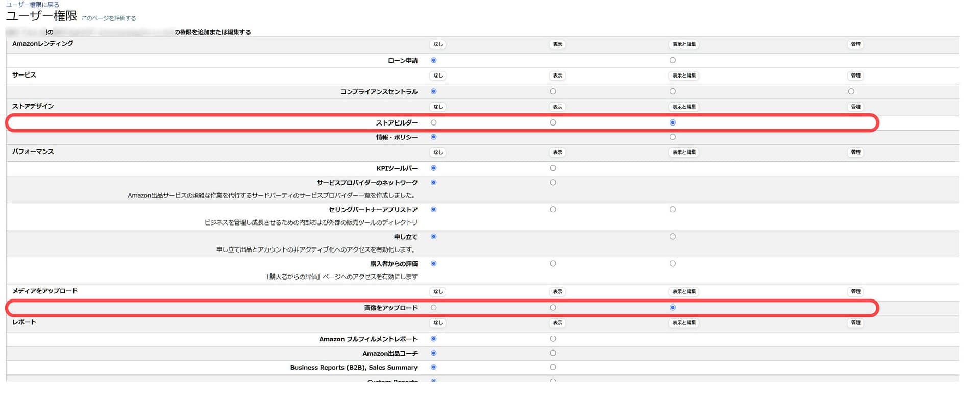This screenshot has height=400, width=980.
Task: Choose 表示 for コンプライアンスセントラル
Action: [553, 92]
